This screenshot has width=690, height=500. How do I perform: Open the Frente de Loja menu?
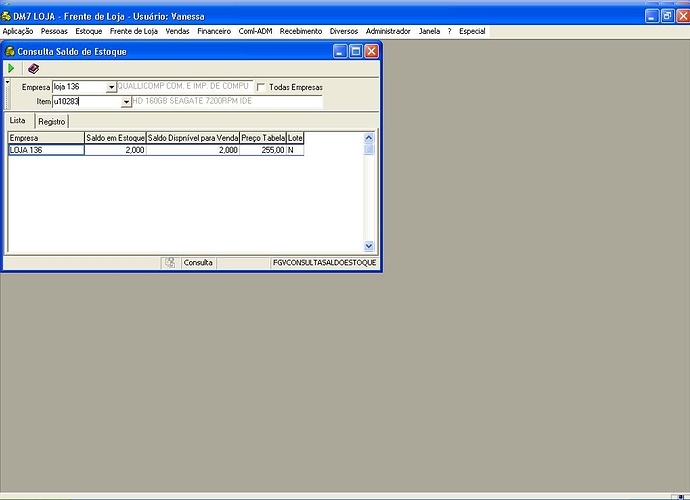tap(134, 31)
